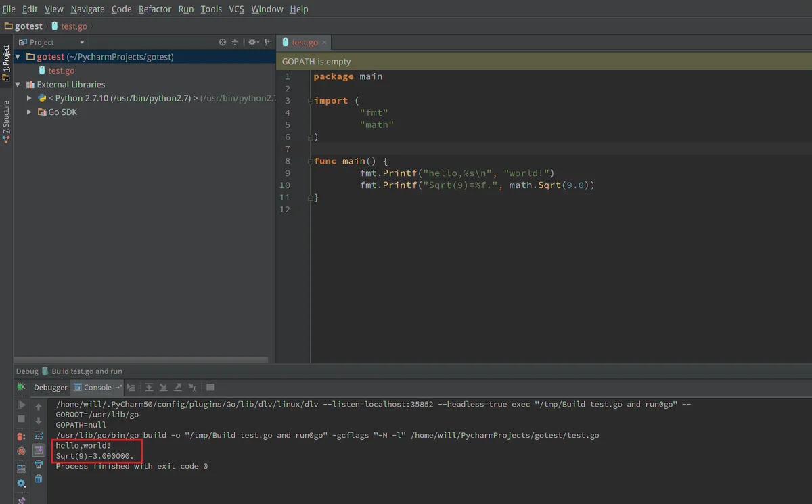Open the Run menu
The height and width of the screenshot is (504, 812).
point(186,9)
